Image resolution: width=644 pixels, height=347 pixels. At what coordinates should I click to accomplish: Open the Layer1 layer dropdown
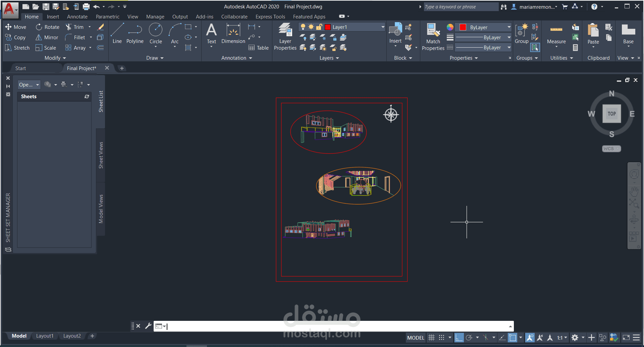point(383,27)
